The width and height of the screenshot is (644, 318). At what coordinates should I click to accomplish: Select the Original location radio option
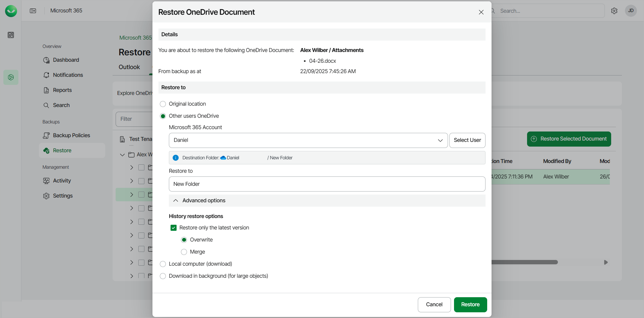(x=163, y=104)
